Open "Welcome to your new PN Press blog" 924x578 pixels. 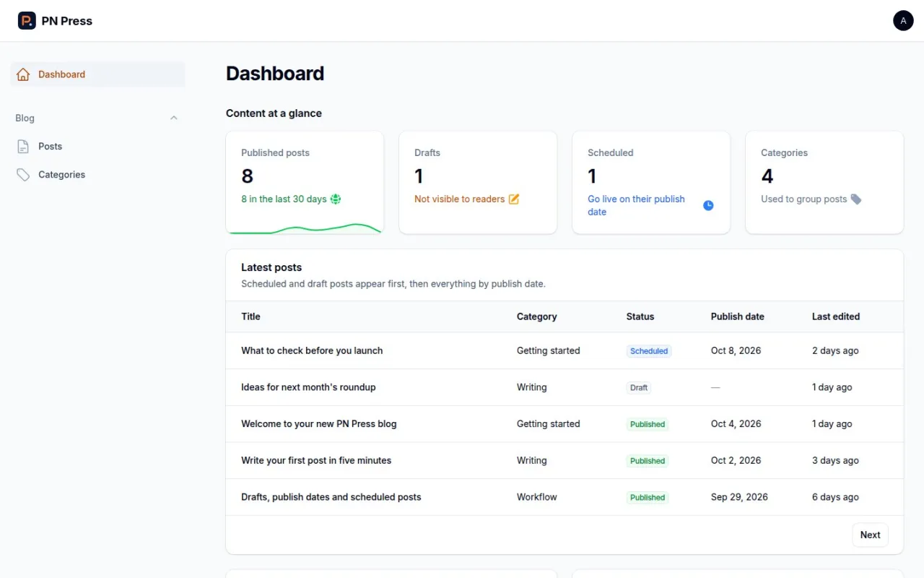(318, 424)
